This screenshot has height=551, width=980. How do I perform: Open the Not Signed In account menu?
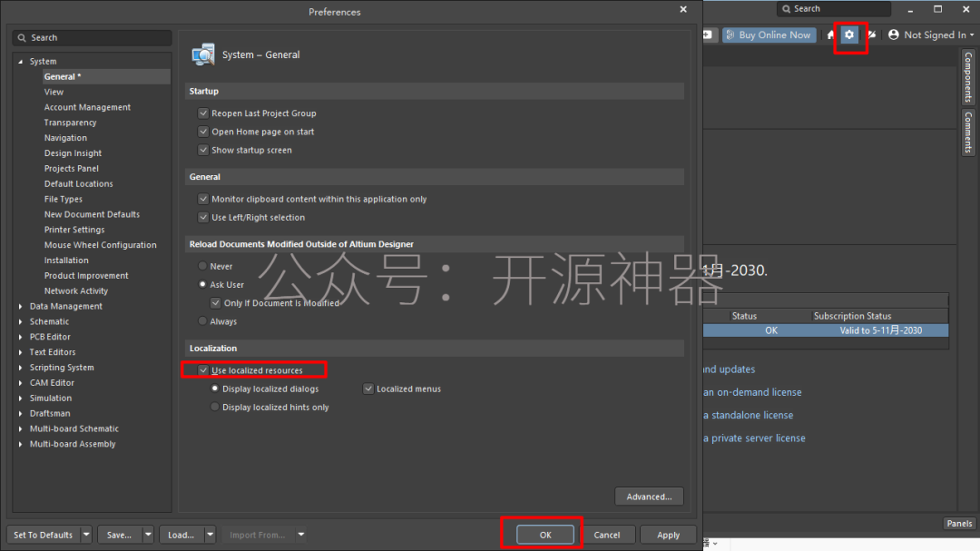(931, 35)
